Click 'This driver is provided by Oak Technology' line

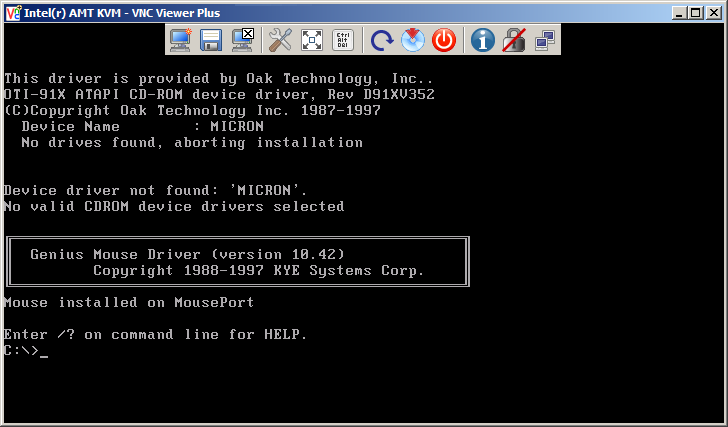pyautogui.click(x=218, y=78)
